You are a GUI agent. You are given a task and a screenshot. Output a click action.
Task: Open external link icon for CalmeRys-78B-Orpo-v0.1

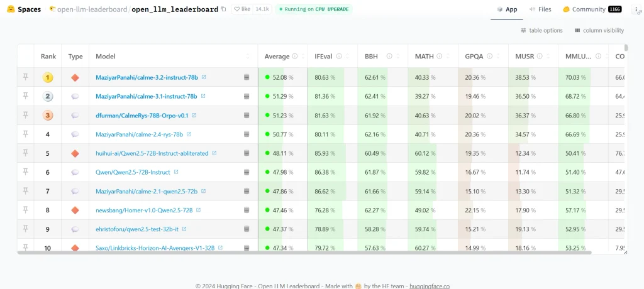point(194,116)
